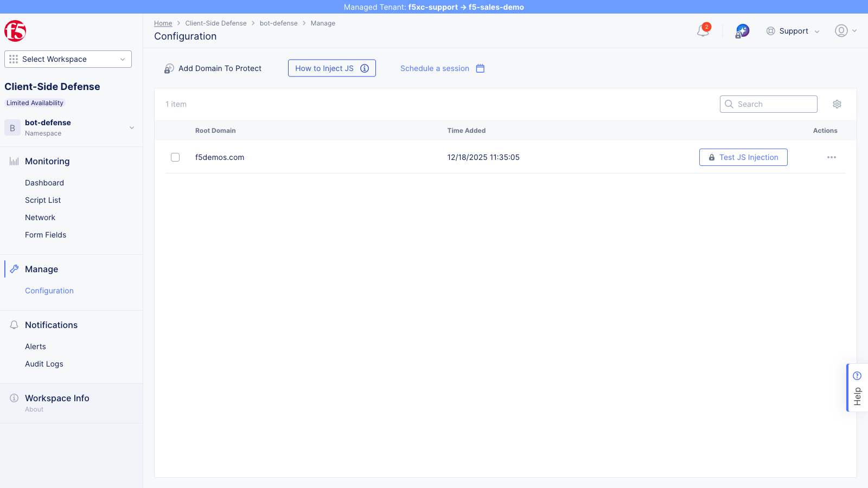
Task: Open the Add Domain To Protect lock icon
Action: point(169,68)
